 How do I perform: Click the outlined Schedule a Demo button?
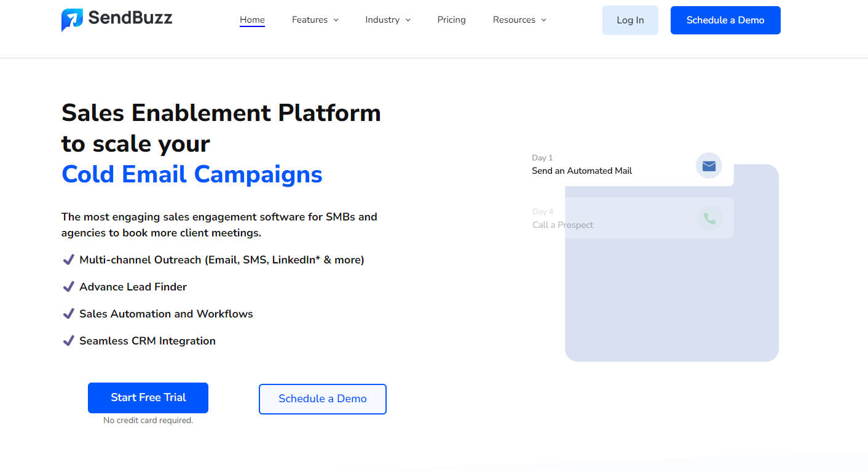(323, 399)
